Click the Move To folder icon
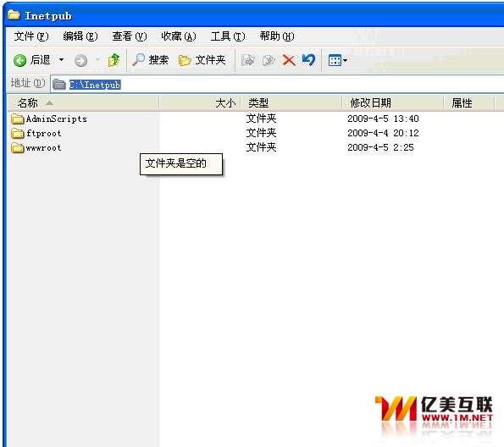Viewport: 504px width, 447px height. (x=248, y=60)
